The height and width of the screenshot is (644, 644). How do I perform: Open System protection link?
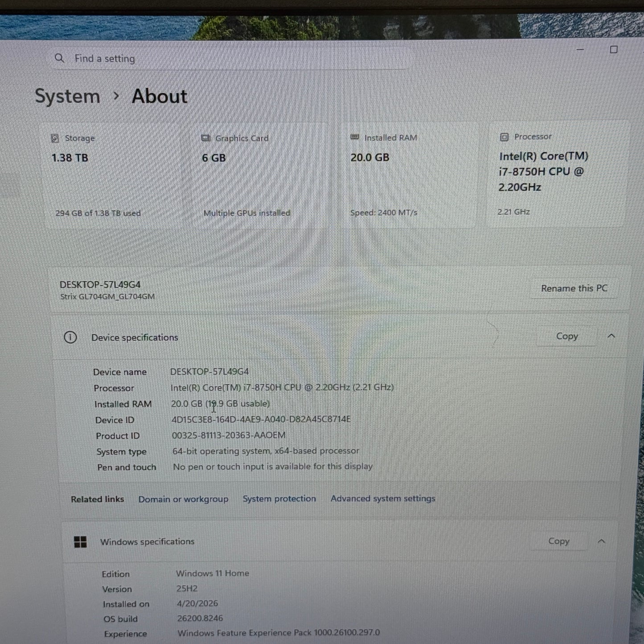(279, 499)
